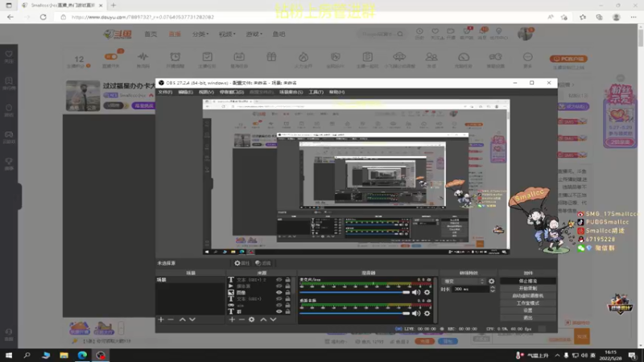
Task: Open the OBS 工具(T) menu
Action: pos(316,92)
